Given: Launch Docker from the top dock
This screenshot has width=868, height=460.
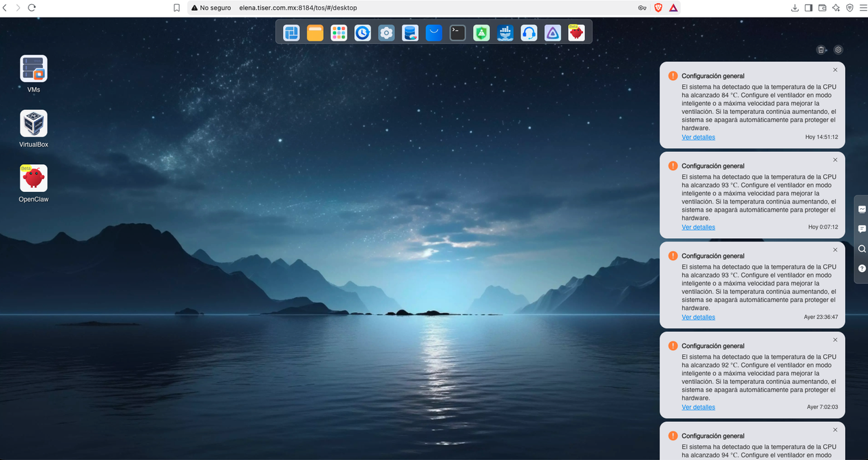Looking at the screenshot, I should (506, 33).
